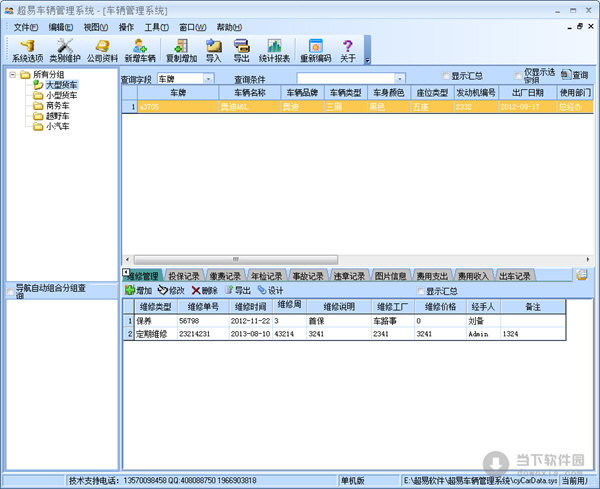Select 所有分组 root folder
Viewport: 600px width, 489px height.
(x=48, y=75)
